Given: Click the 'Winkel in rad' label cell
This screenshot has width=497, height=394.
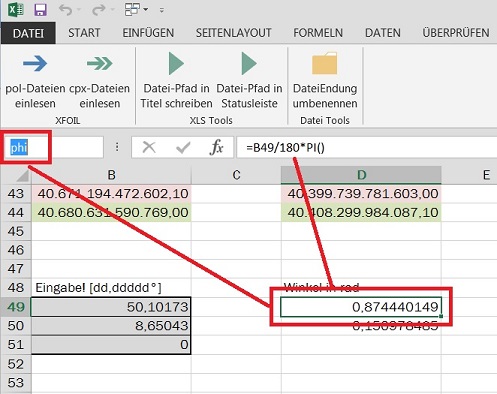Looking at the screenshot, I should click(361, 287).
